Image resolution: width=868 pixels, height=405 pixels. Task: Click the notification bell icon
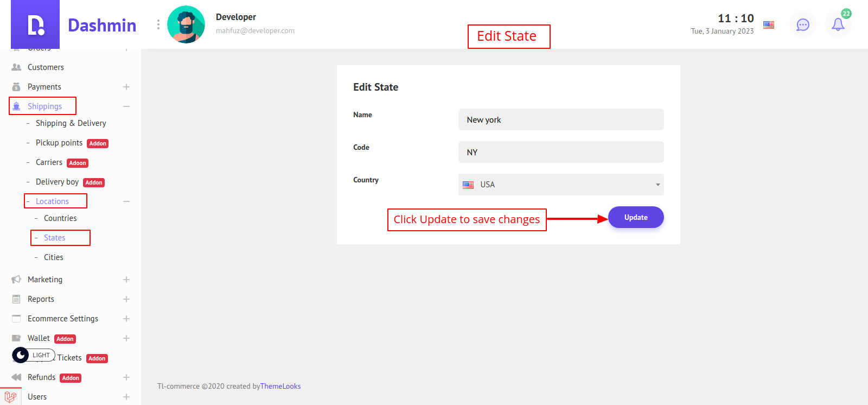(838, 24)
